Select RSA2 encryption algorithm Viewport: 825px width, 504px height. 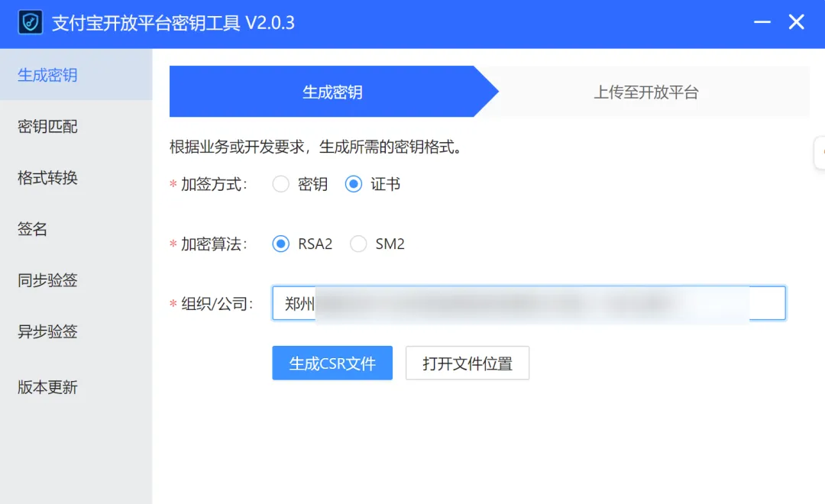pos(281,244)
